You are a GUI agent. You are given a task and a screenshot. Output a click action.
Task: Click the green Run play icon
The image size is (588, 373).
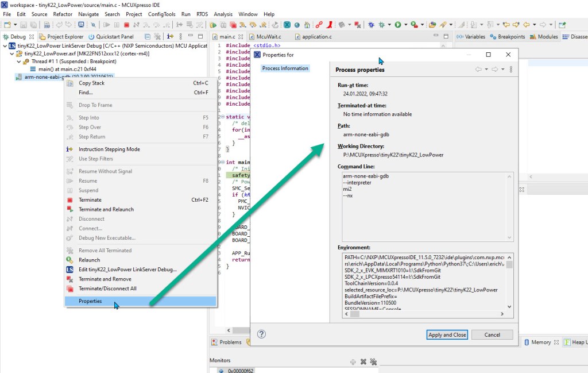coord(398,25)
